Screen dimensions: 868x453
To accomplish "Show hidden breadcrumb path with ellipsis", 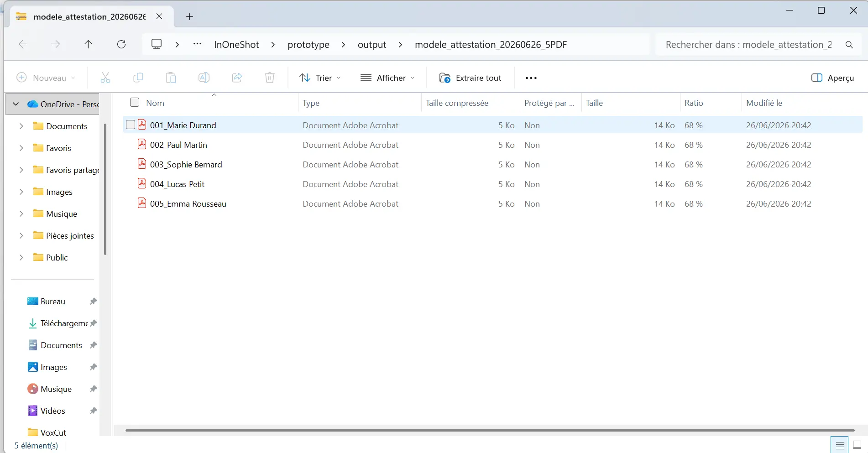I will (197, 44).
